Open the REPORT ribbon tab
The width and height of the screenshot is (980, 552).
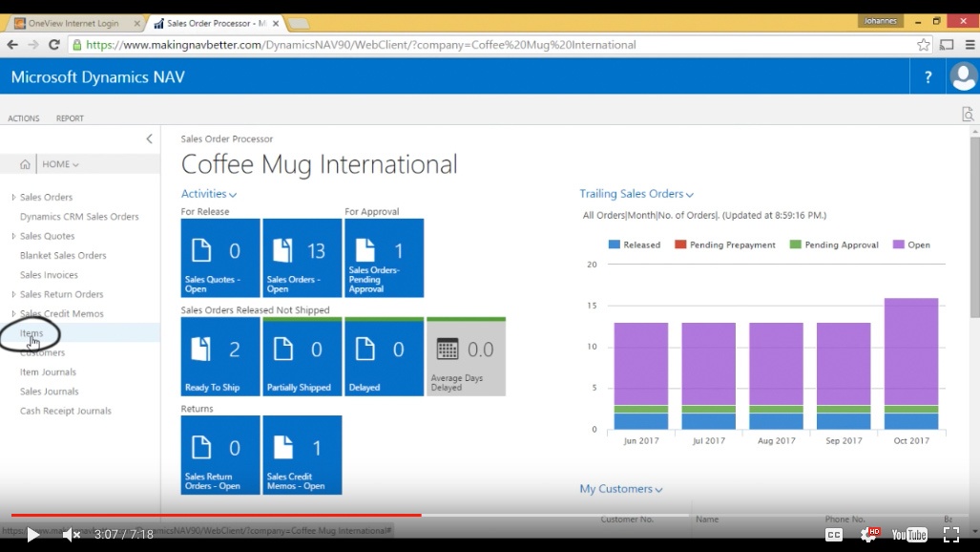(70, 118)
